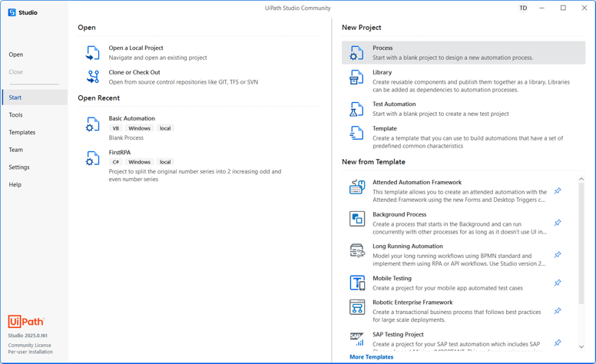Viewport: 596px width, 364px height.
Task: Click the Library title under New Project
Action: point(382,72)
